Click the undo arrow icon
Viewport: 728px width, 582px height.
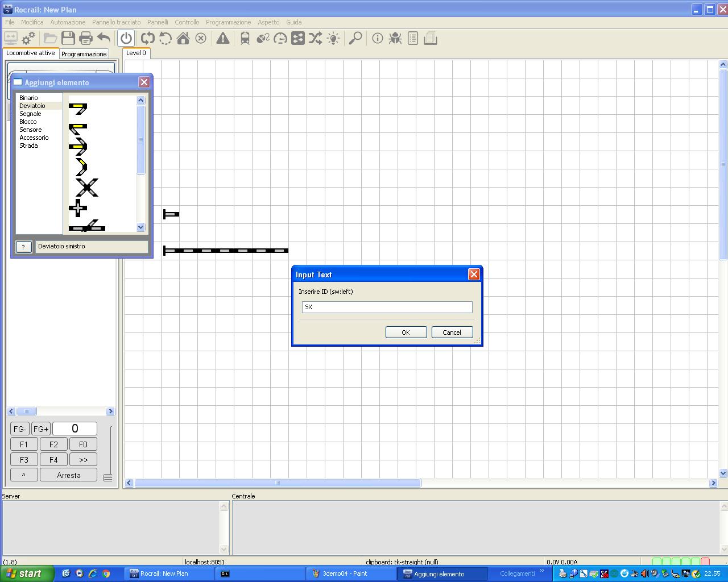point(104,39)
